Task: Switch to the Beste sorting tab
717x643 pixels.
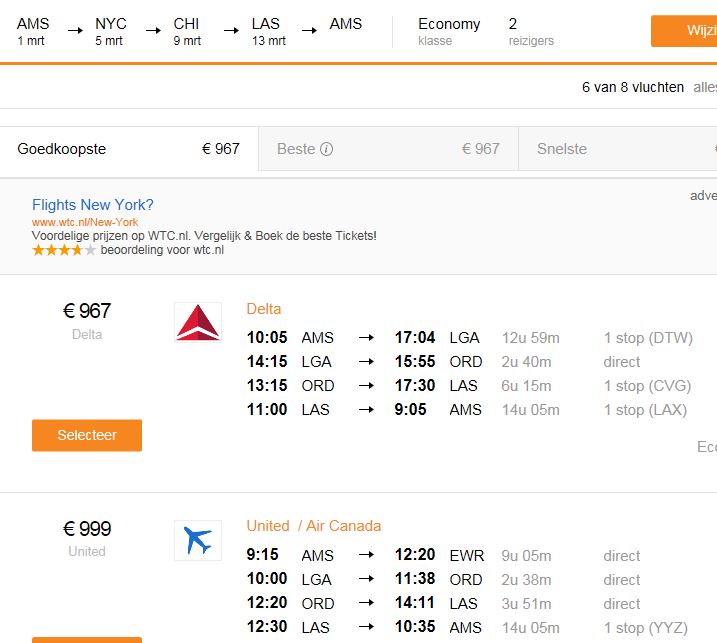Action: point(388,150)
